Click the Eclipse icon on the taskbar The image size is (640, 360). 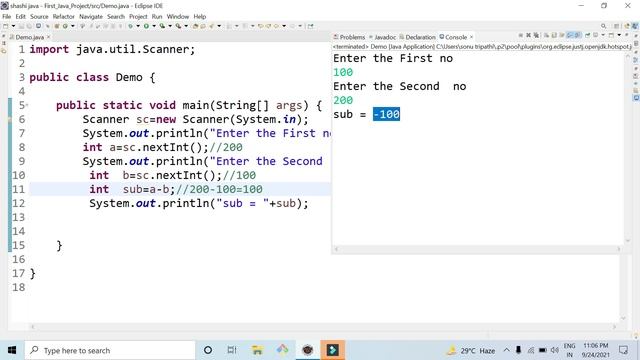pyautogui.click(x=307, y=350)
